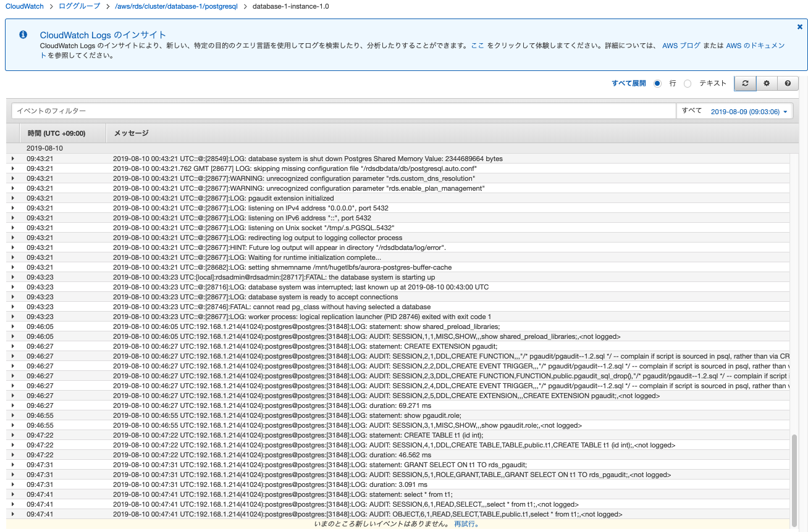Screen dimensions: 808x532
Task: Open the settings gear icon
Action: pos(766,83)
